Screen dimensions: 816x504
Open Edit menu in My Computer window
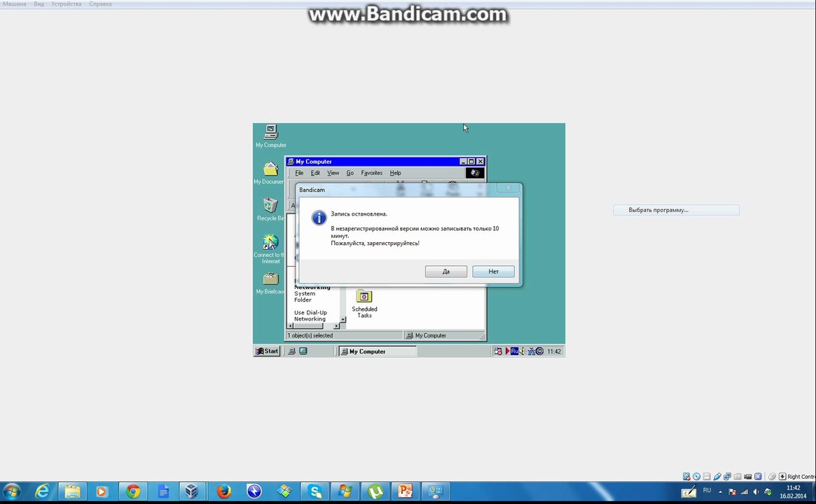[315, 173]
